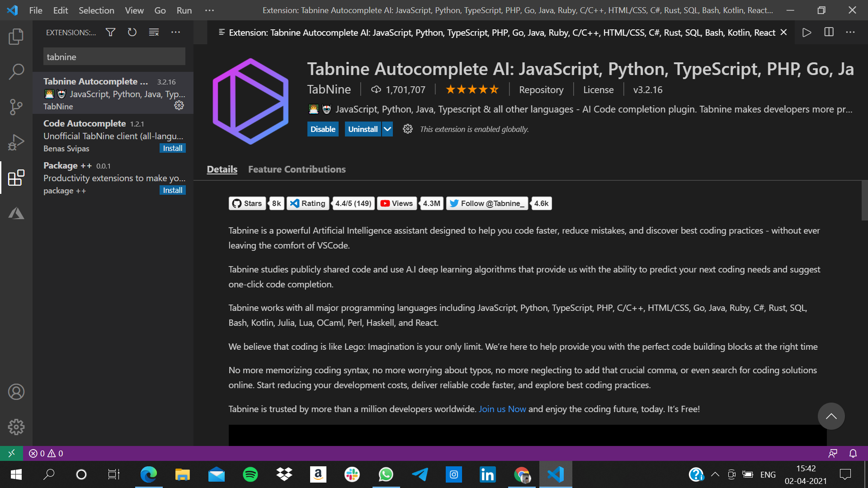Install the Code Autocomplete extension
Viewport: 868px width, 488px height.
173,148
